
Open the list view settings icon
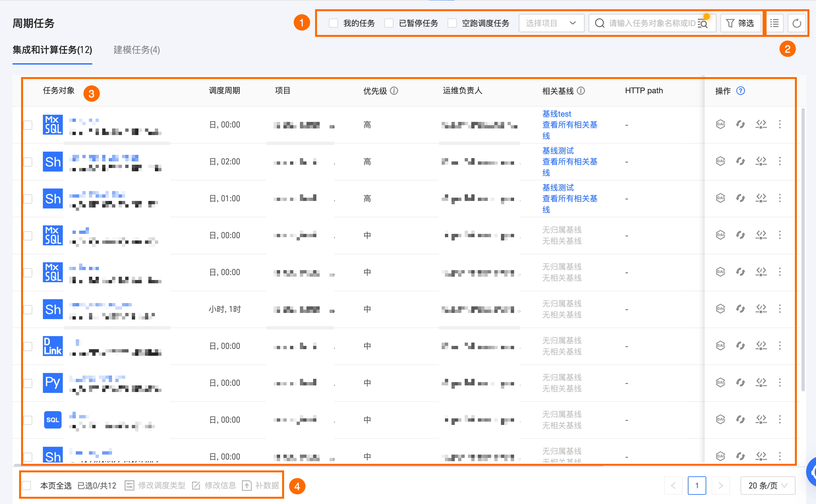click(774, 23)
